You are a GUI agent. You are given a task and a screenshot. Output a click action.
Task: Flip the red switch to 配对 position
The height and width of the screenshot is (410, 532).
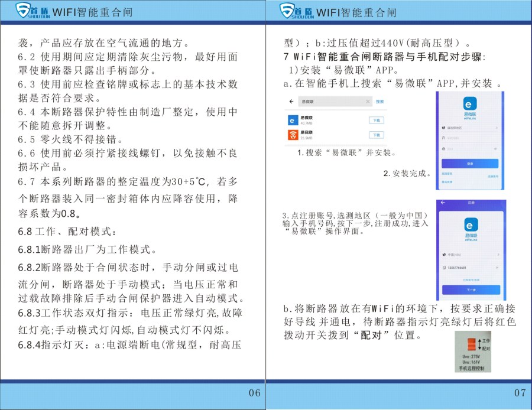[x=472, y=349]
